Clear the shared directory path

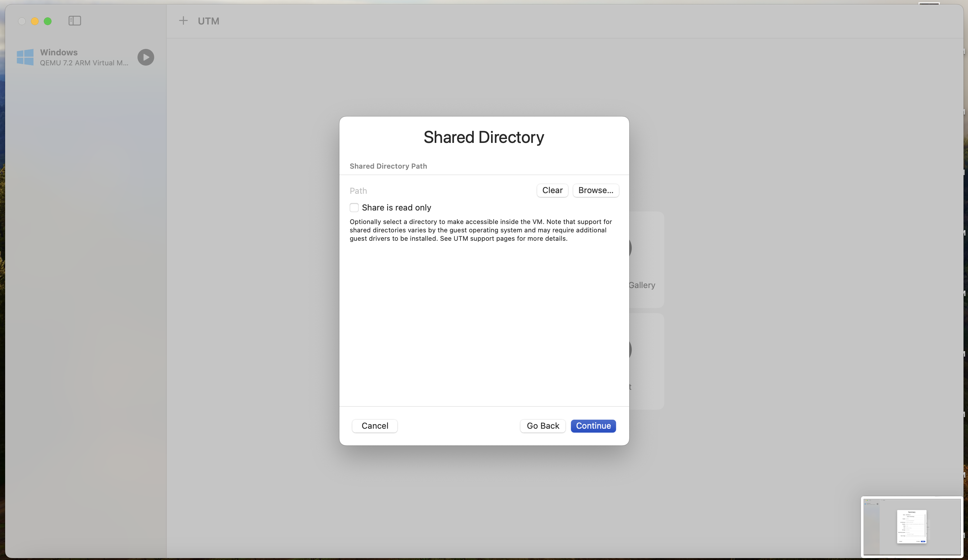(552, 191)
